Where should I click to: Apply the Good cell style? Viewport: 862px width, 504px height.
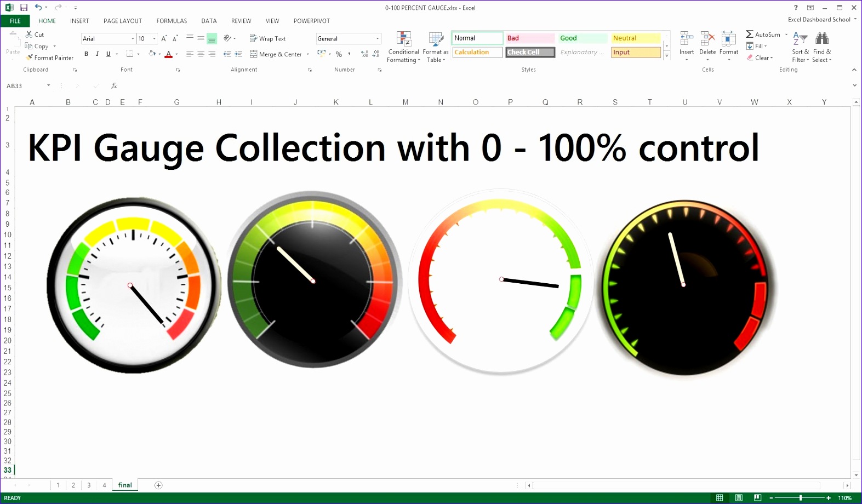[583, 38]
